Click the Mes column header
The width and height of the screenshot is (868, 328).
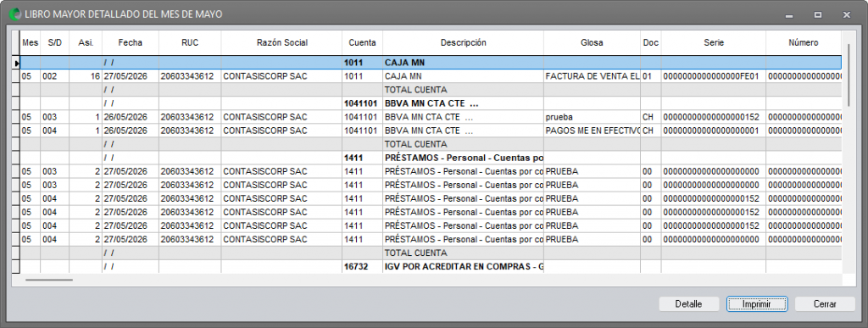(30, 42)
